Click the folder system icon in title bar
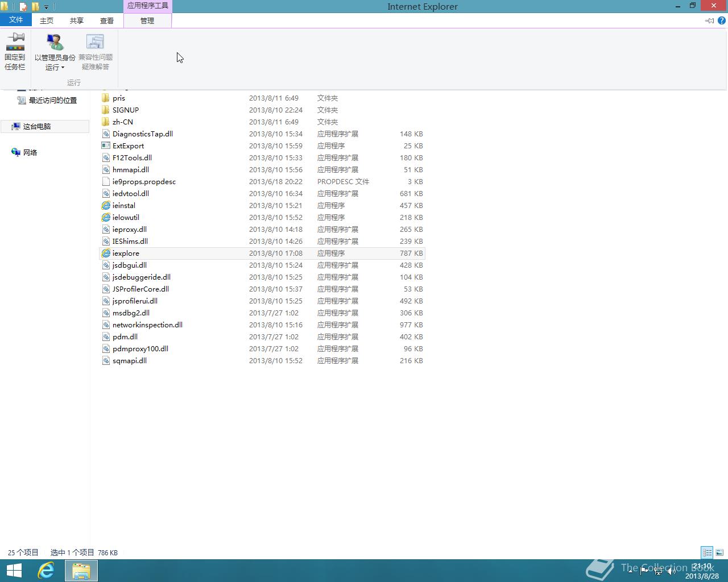Screen dimensions: 728x582 click(4, 7)
